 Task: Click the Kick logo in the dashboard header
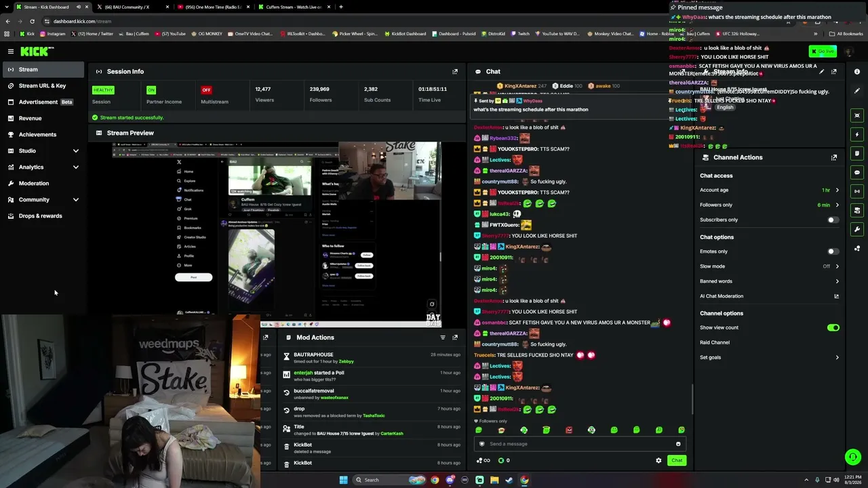pyautogui.click(x=36, y=52)
